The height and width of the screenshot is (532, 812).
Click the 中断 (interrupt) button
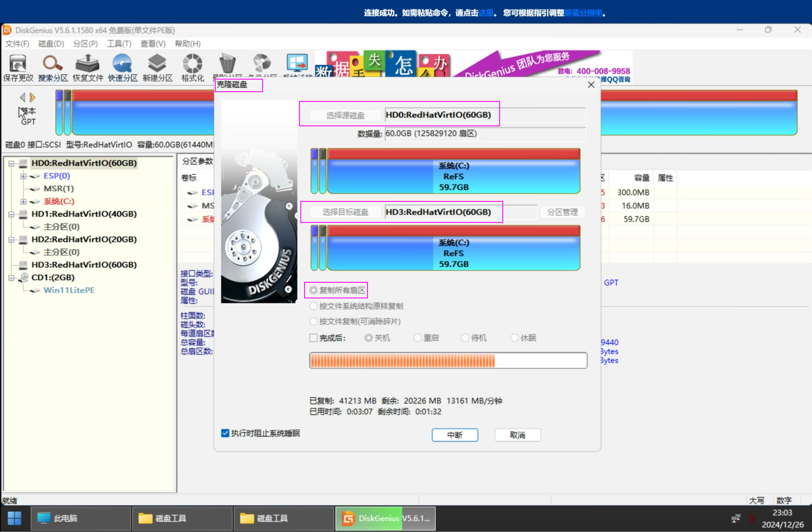pos(455,435)
